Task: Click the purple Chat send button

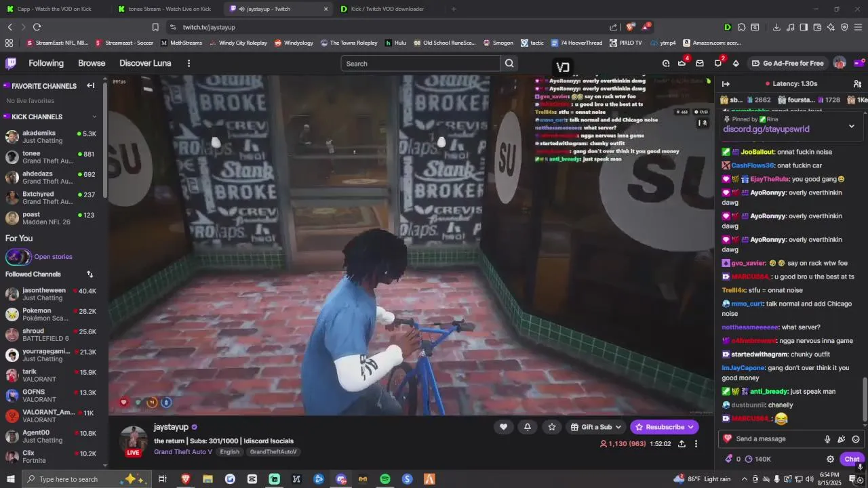Action: 852,459
